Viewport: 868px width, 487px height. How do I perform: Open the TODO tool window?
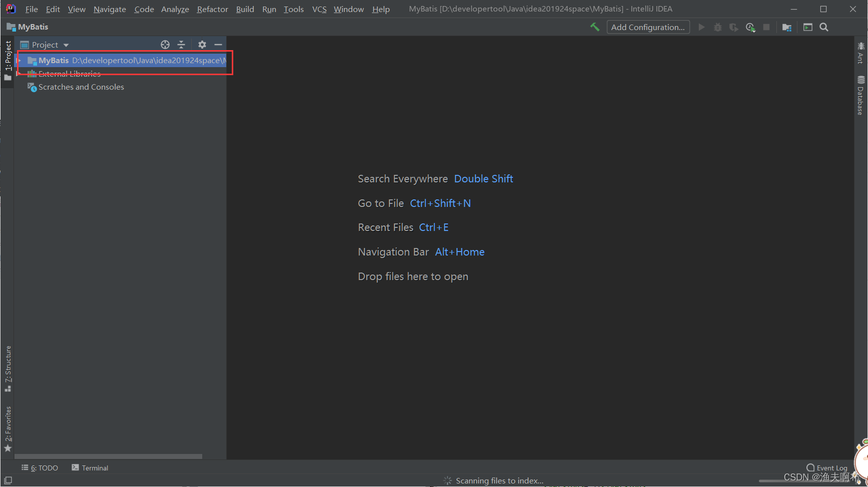[x=40, y=468]
